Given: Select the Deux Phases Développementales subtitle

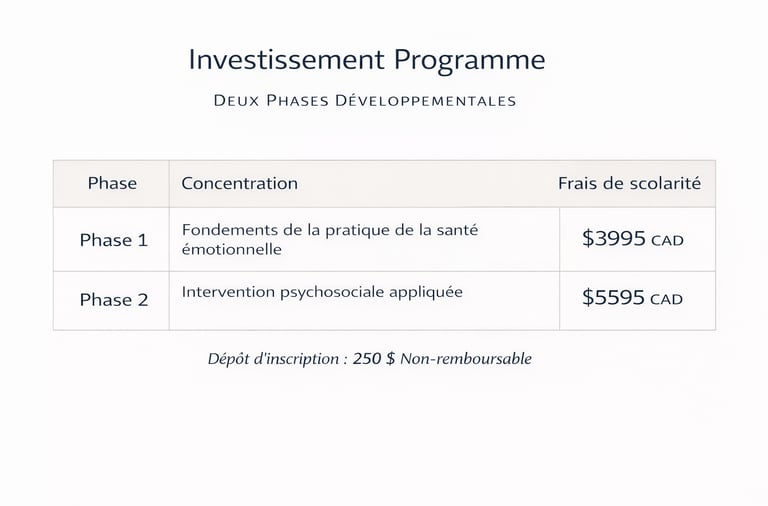Looking at the screenshot, I should point(365,101).
